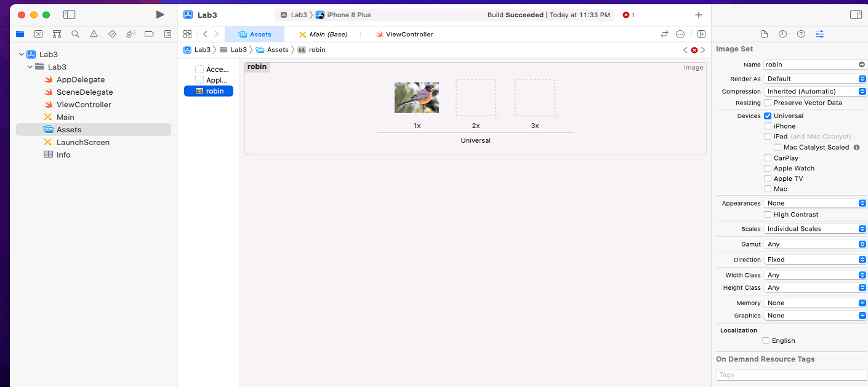Click the refresh arrows code review icon
This screenshot has height=387, width=868.
pos(664,34)
